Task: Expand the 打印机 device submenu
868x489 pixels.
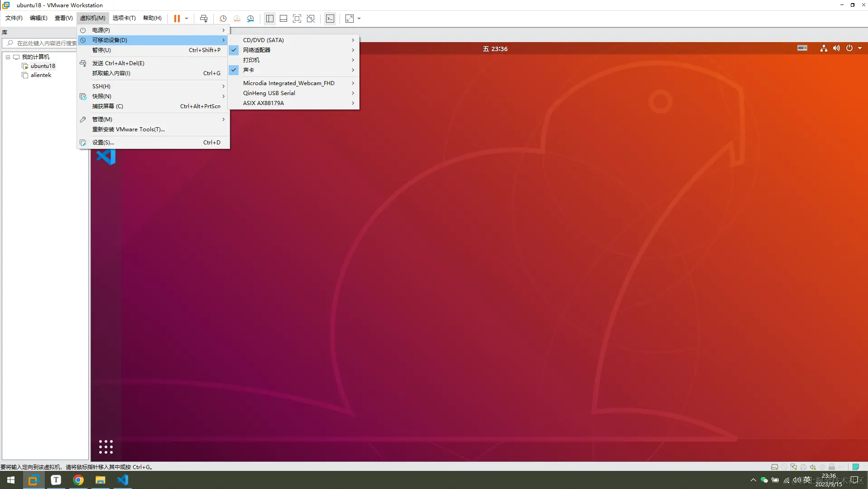Action: (293, 60)
